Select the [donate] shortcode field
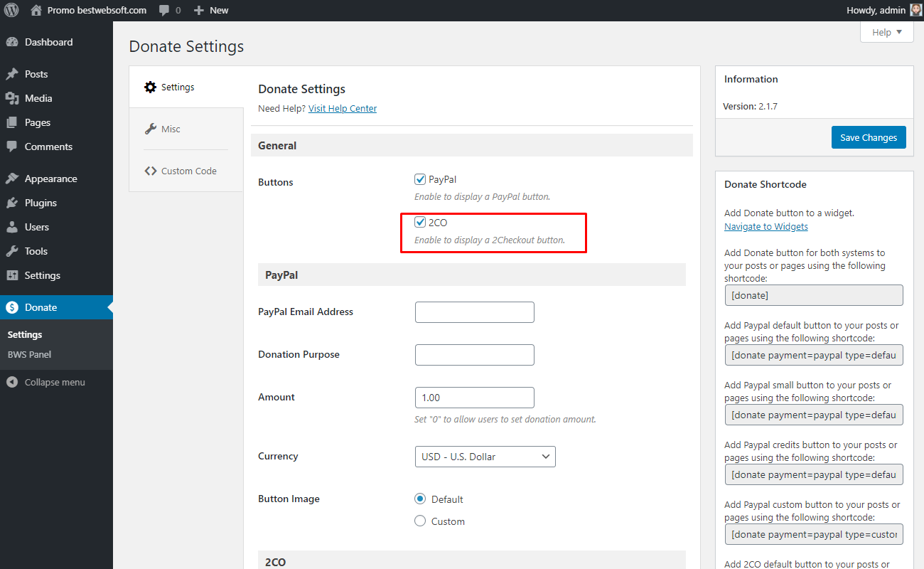Screen dimensions: 924x569 814,295
